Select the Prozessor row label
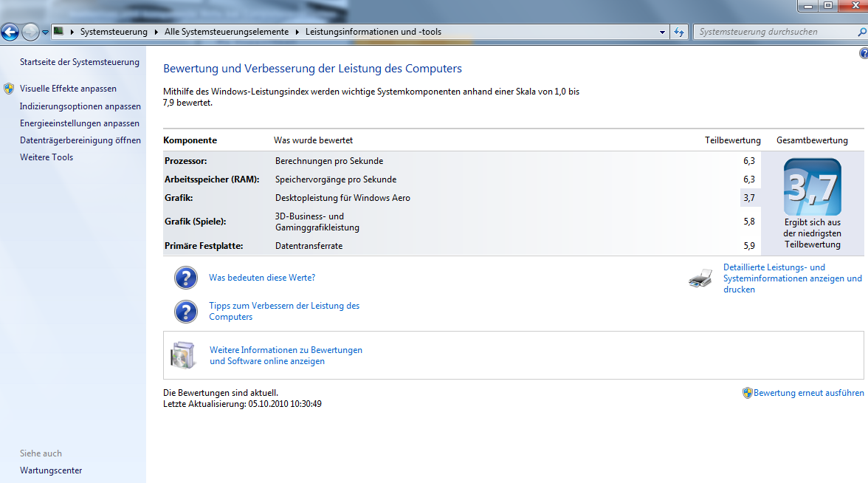The width and height of the screenshot is (868, 483). point(185,161)
